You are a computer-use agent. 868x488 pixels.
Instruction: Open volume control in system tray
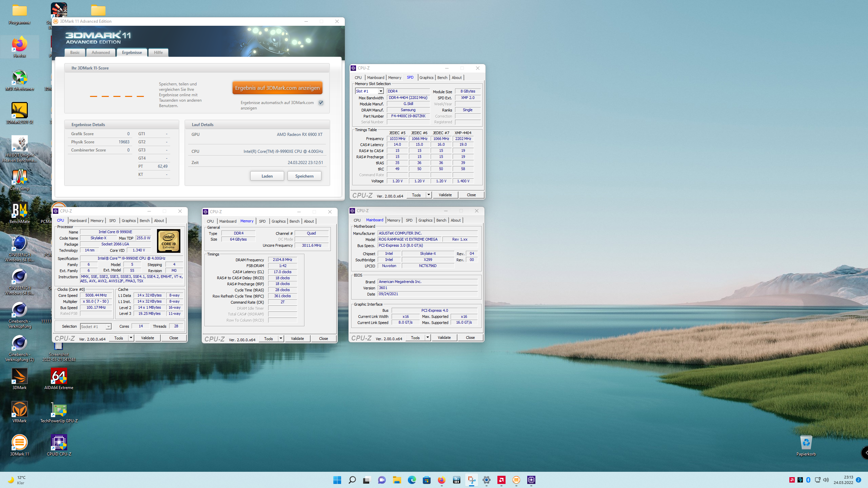pyautogui.click(x=826, y=480)
